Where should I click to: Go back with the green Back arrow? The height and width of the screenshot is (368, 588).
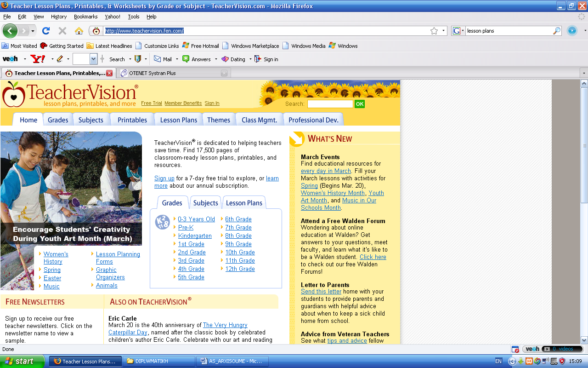10,31
